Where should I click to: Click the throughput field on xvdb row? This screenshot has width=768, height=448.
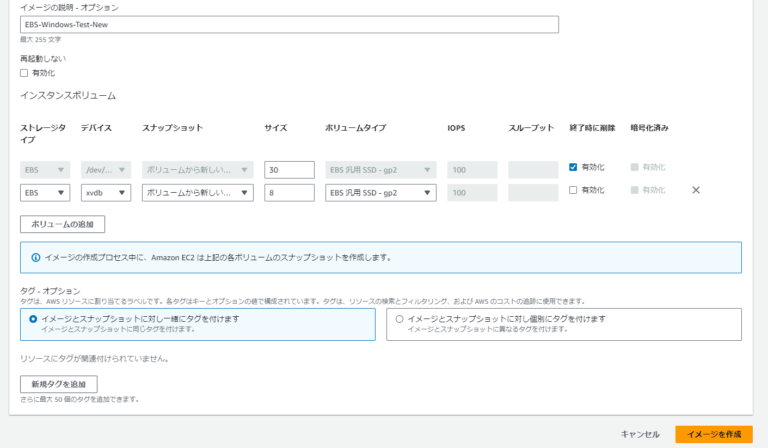533,193
